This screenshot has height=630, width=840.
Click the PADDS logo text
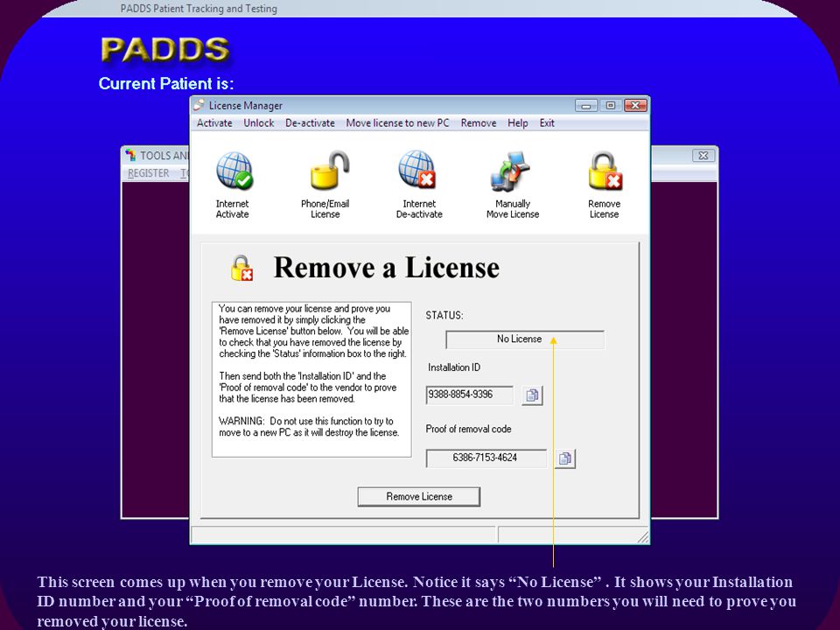tap(165, 50)
